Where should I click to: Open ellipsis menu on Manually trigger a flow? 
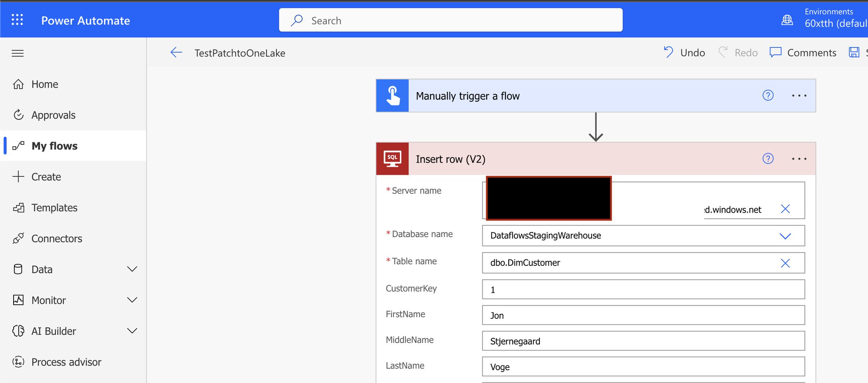coord(799,96)
